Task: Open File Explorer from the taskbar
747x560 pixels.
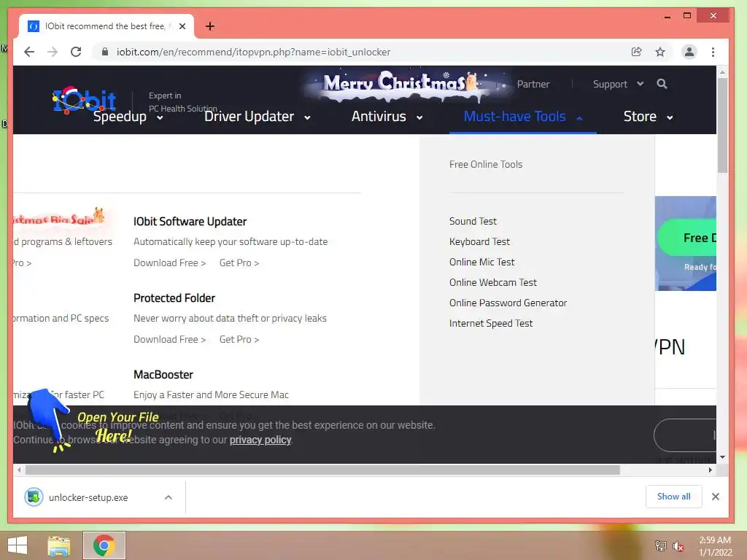Action: [x=59, y=545]
